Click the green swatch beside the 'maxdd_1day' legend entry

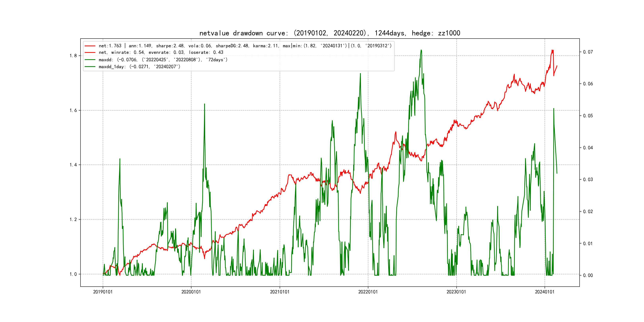[90, 67]
